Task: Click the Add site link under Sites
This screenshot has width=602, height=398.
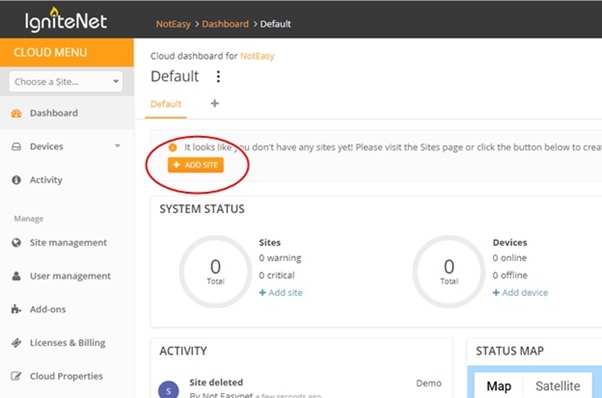Action: click(281, 293)
